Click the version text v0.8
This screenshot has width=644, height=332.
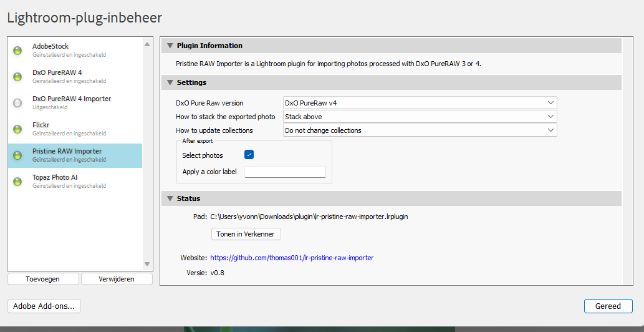(218, 273)
